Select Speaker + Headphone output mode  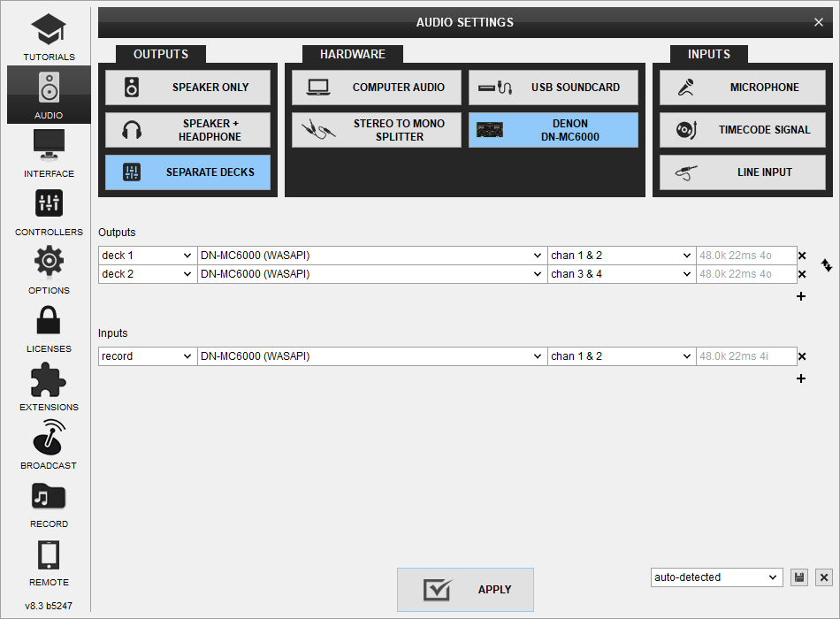point(187,130)
